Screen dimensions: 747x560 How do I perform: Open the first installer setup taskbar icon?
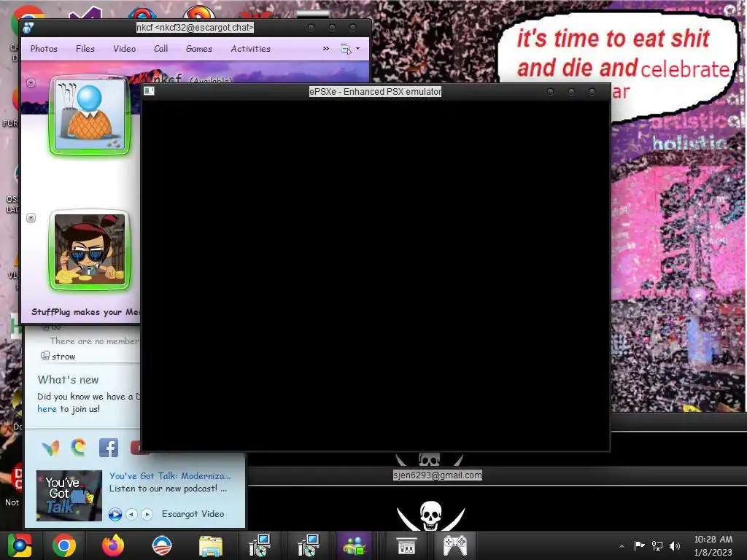pos(260,545)
